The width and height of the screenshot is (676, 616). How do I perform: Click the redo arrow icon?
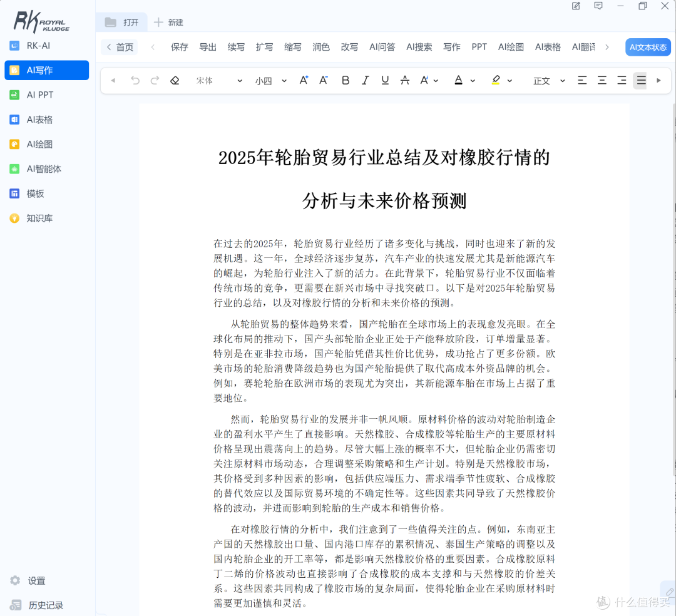click(155, 81)
